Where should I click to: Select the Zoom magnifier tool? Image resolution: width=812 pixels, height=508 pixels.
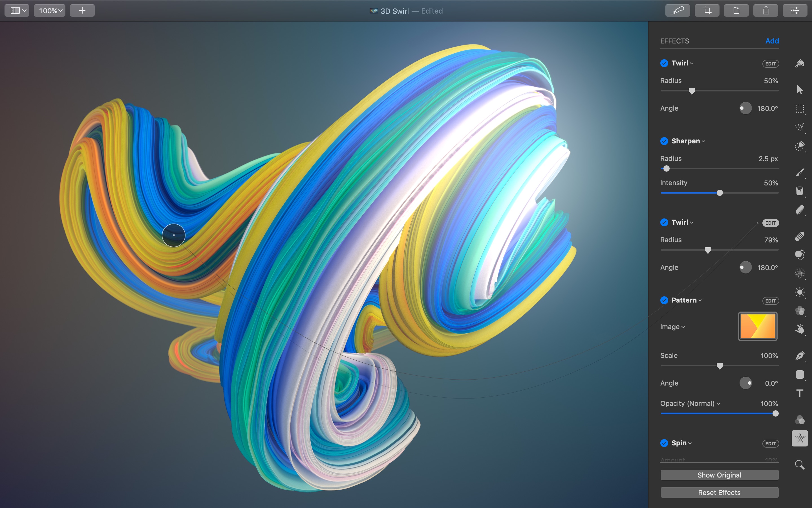click(x=800, y=465)
